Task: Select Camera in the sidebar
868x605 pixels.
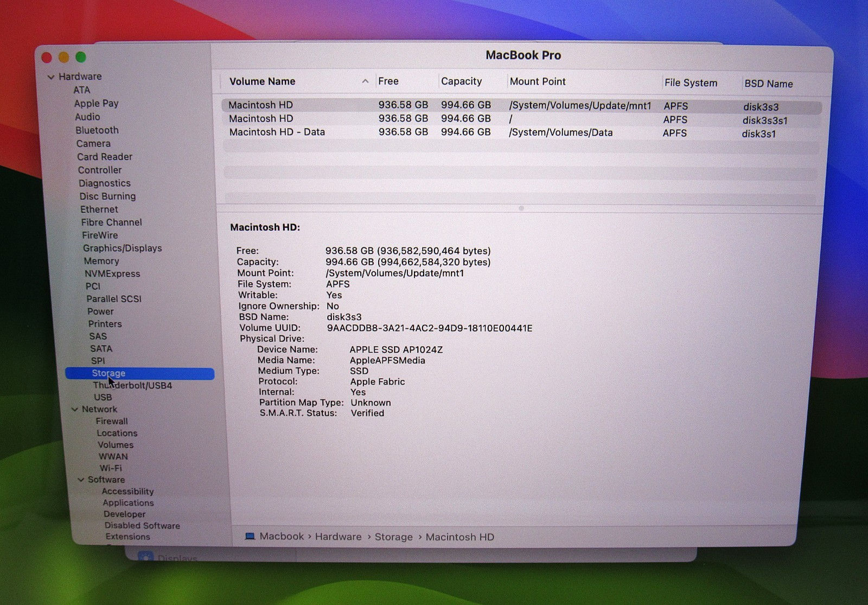Action: coord(93,143)
